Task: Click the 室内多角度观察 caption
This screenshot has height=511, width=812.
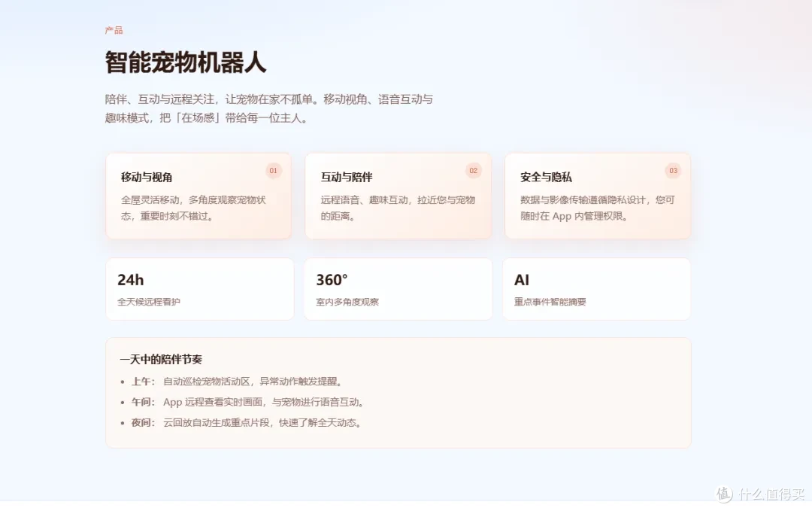Action: pos(347,302)
